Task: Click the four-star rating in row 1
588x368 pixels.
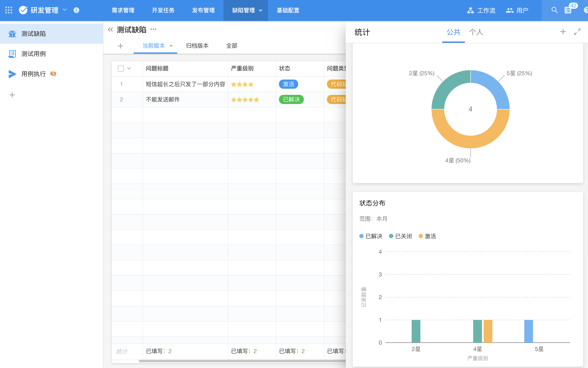Action: coord(242,84)
